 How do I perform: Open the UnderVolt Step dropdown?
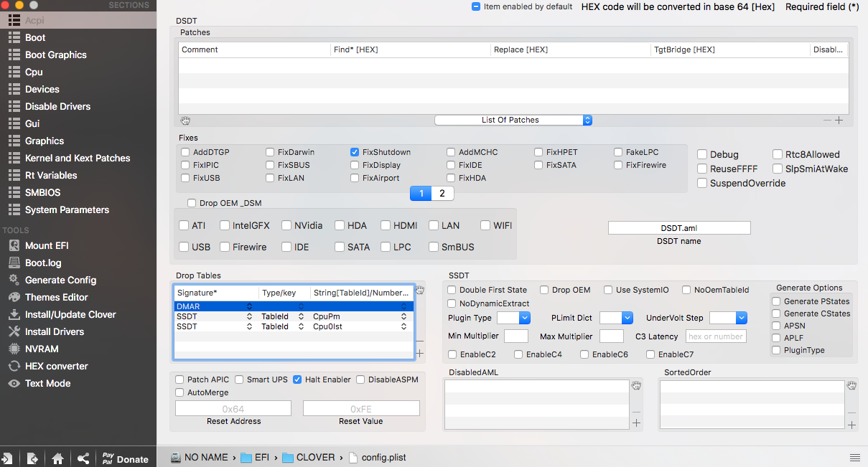point(728,318)
